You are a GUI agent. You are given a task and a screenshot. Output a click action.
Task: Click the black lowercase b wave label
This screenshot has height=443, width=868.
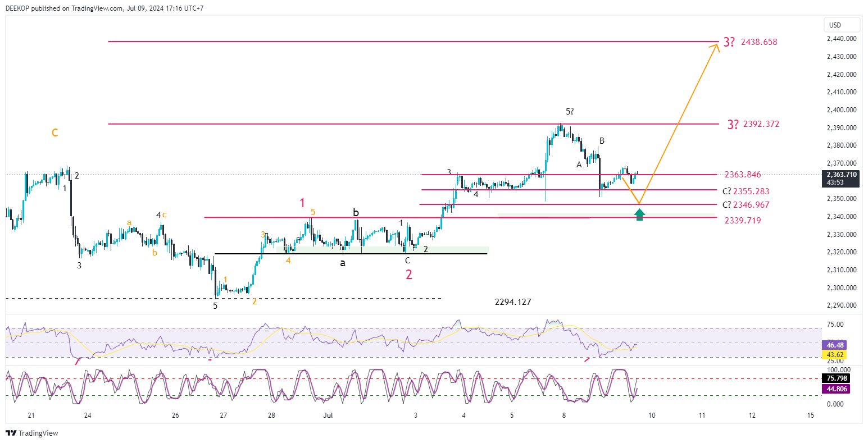click(x=356, y=212)
